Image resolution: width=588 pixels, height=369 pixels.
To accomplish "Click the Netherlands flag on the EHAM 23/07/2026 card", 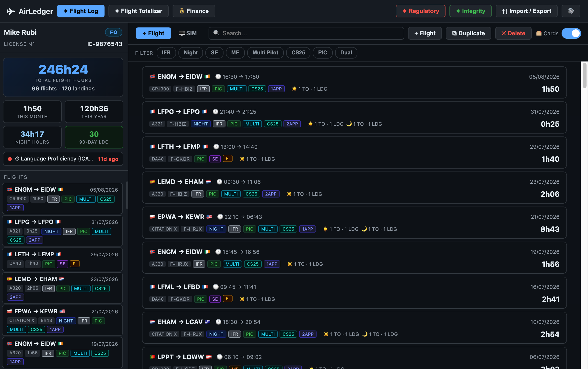I will [208, 182].
